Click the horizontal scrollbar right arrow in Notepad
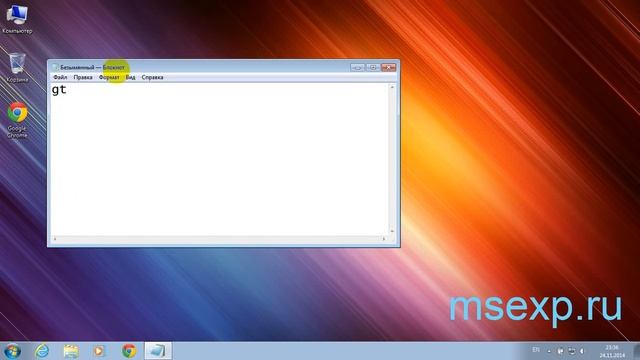This screenshot has width=640, height=360. 384,239
